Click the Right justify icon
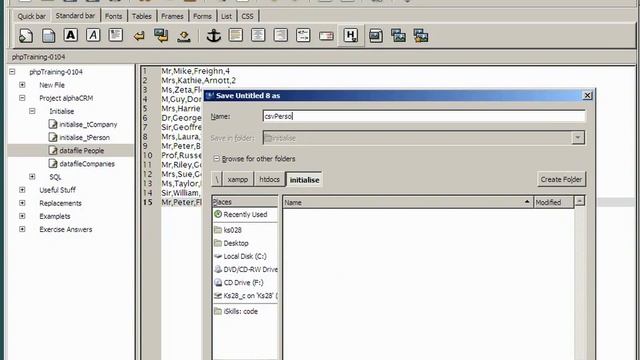The image size is (640, 360). point(280,35)
